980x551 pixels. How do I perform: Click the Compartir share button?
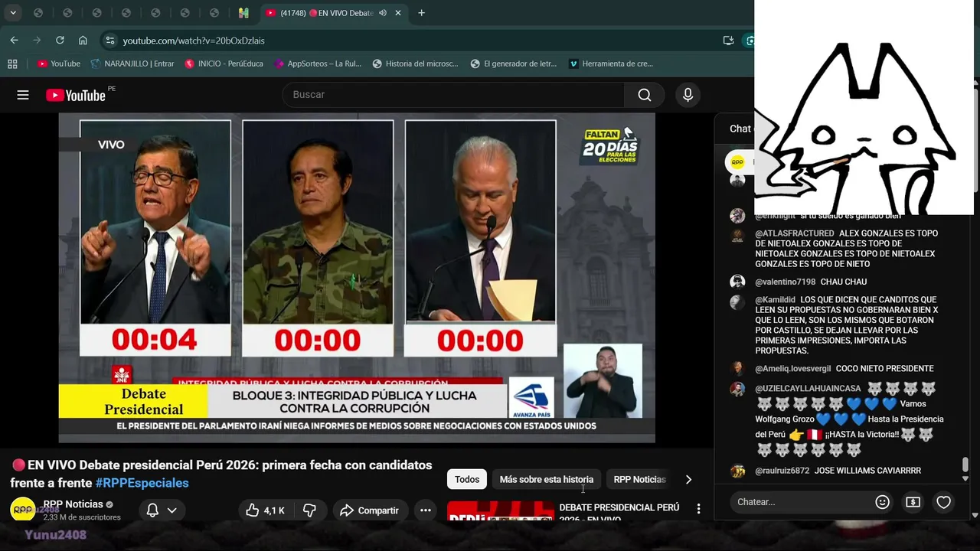pos(370,510)
